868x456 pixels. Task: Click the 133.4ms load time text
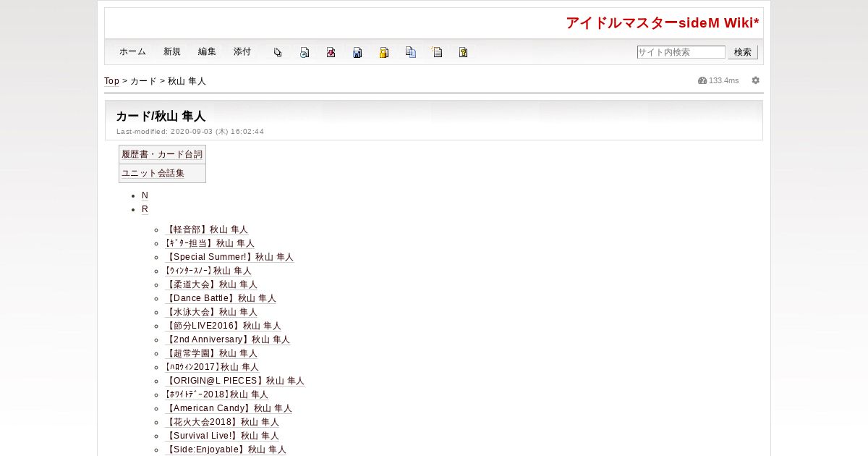pos(724,80)
